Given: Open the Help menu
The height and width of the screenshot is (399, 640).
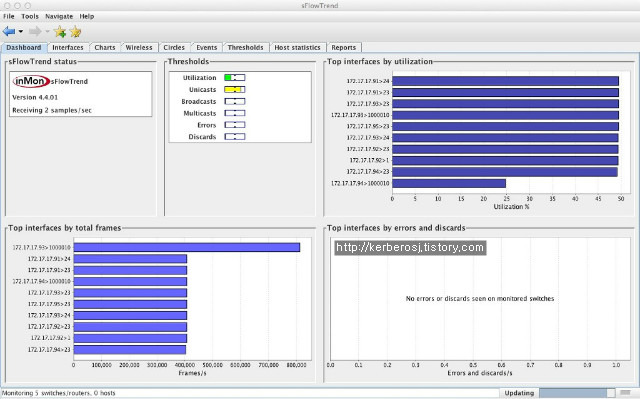Looking at the screenshot, I should tap(87, 16).
